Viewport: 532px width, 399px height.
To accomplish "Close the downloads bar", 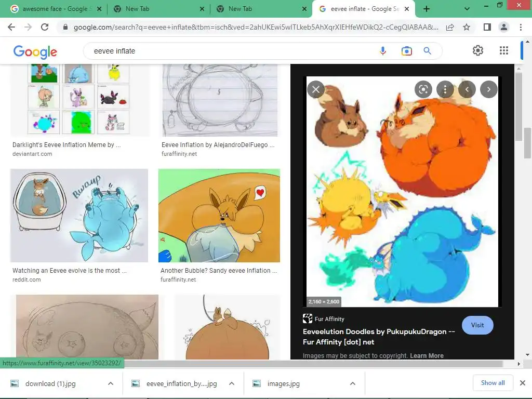I will click(523, 383).
